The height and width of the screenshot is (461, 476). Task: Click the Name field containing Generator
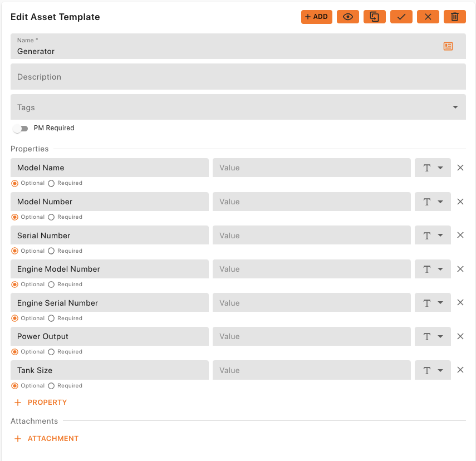click(x=238, y=46)
